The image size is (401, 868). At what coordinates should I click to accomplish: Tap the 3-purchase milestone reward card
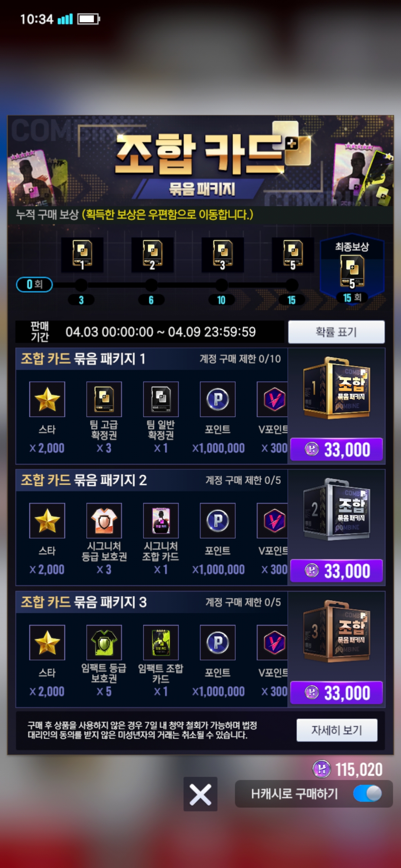[x=82, y=255]
